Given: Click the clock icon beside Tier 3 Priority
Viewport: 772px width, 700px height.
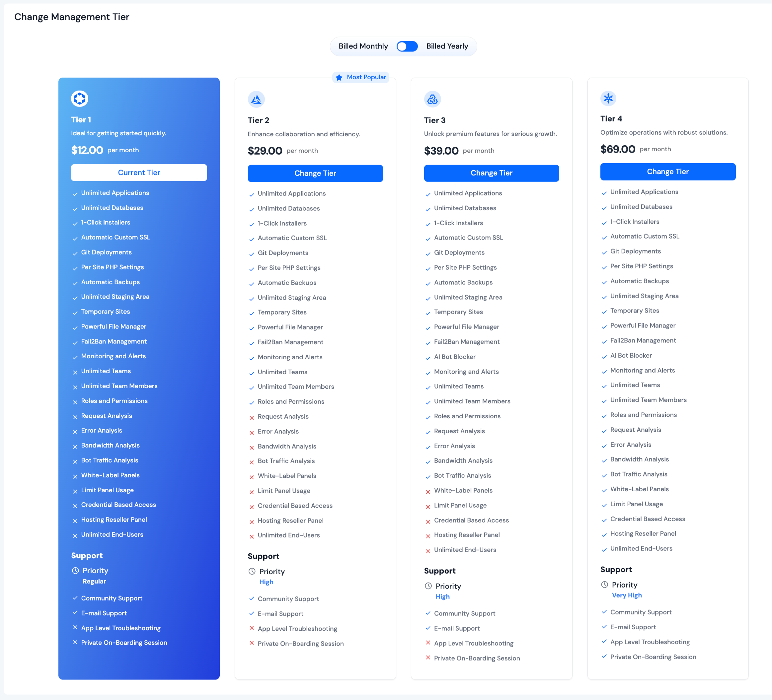Looking at the screenshot, I should pos(428,586).
